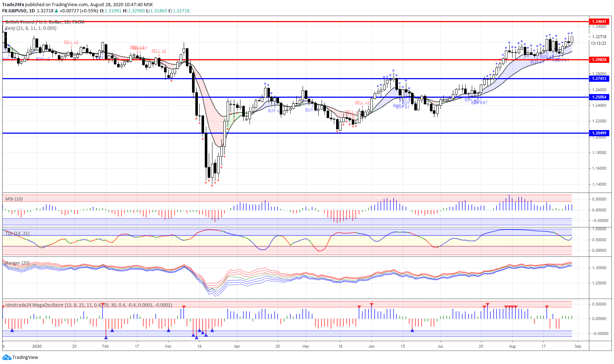The image size is (614, 364).
Task: Click the 1.18000 value on the price axis
Action: click(x=599, y=153)
